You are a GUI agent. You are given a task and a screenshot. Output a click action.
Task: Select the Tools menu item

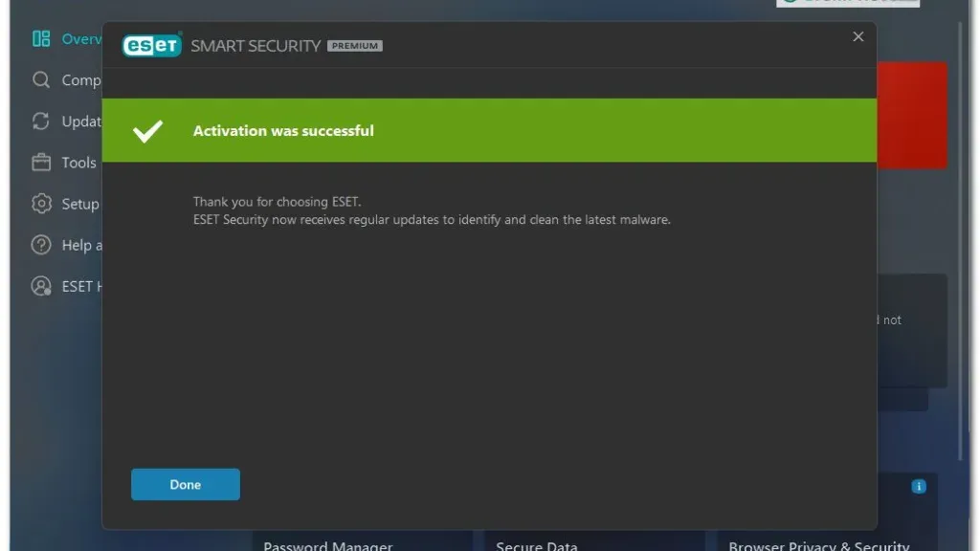point(78,163)
